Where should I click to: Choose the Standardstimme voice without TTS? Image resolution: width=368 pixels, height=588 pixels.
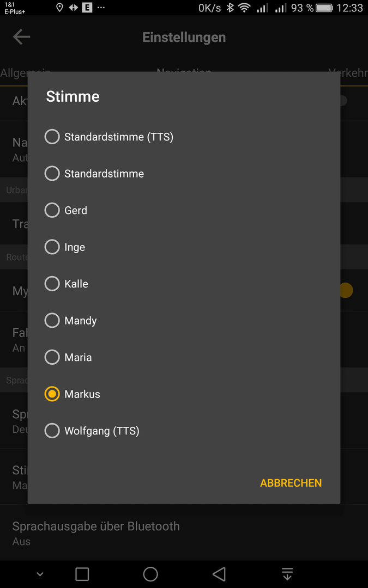pyautogui.click(x=94, y=174)
